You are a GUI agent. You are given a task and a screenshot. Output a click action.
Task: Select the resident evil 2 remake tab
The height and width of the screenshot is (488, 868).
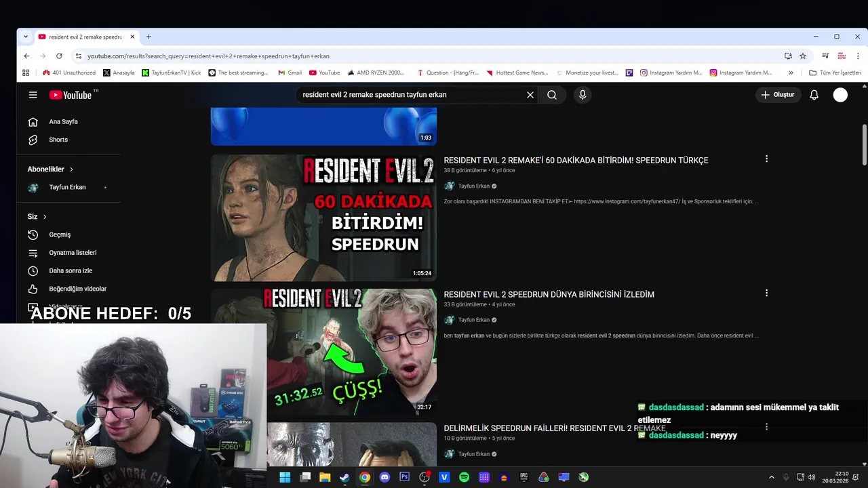click(x=87, y=37)
